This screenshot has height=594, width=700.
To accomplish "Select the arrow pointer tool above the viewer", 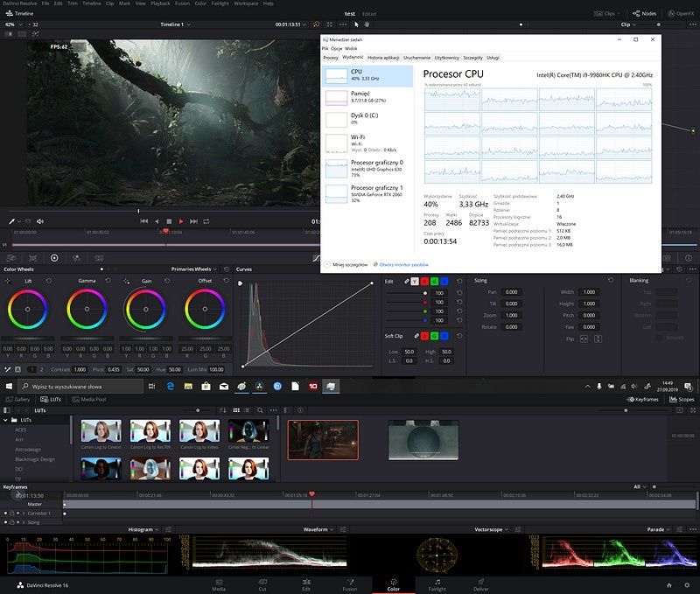I will (x=356, y=24).
